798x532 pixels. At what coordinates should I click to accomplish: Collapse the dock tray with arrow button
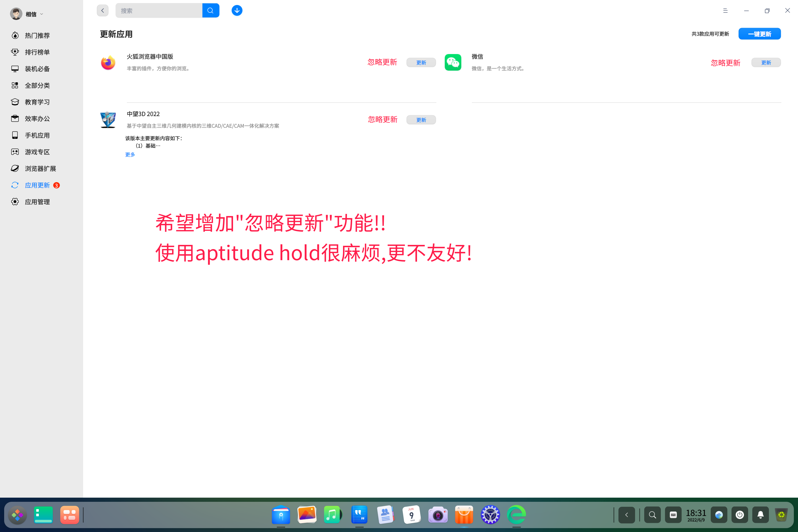tap(626, 515)
